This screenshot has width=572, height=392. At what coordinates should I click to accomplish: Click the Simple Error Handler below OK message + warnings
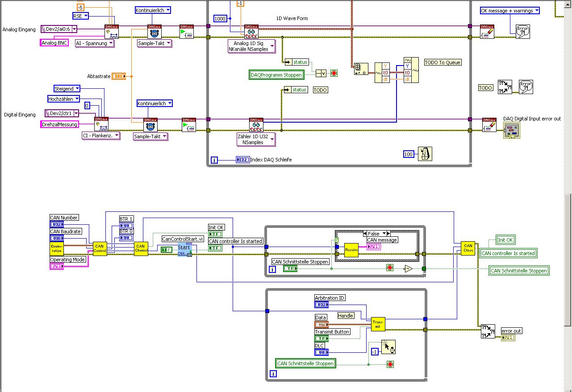[523, 32]
